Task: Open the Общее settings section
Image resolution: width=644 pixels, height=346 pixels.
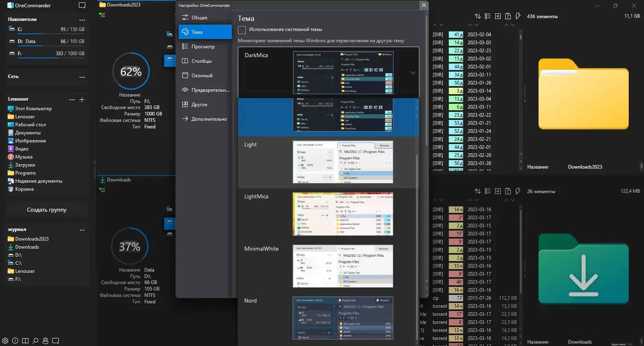Action: (x=205, y=18)
